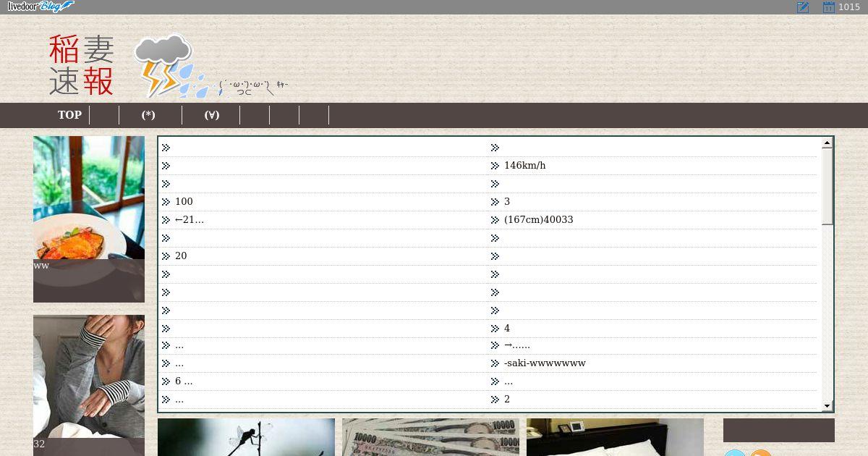The height and width of the screenshot is (456, 868).
Task: Click the arrow bullet beside 100
Action: click(x=166, y=202)
